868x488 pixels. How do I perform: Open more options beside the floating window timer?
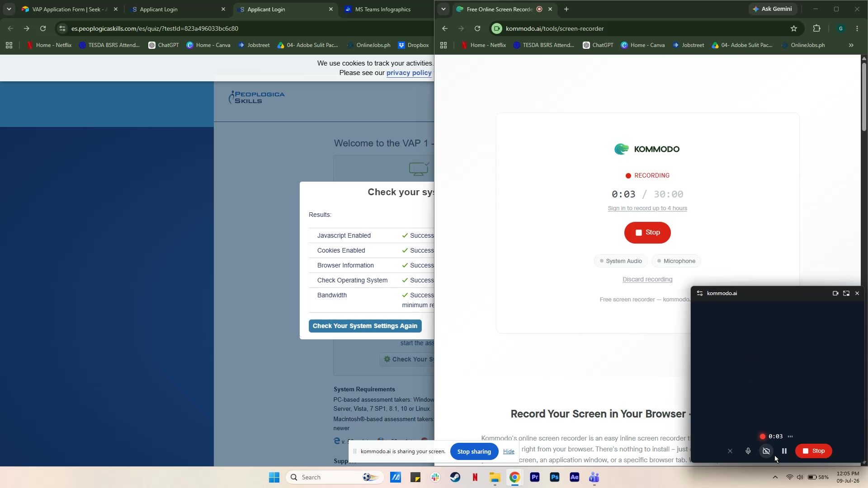[x=790, y=436]
